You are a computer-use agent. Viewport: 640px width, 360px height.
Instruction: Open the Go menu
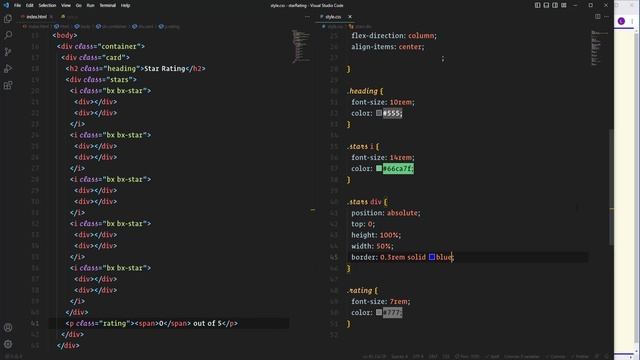pyautogui.click(x=78, y=5)
